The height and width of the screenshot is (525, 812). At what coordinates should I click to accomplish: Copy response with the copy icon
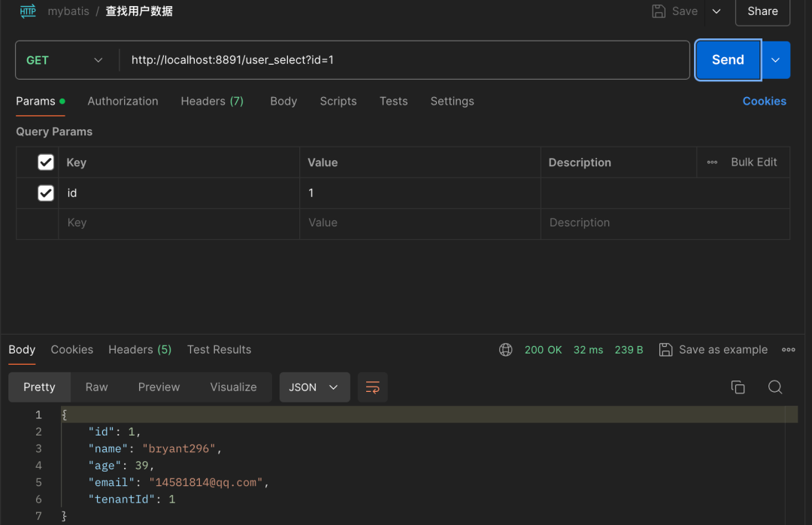(x=738, y=387)
